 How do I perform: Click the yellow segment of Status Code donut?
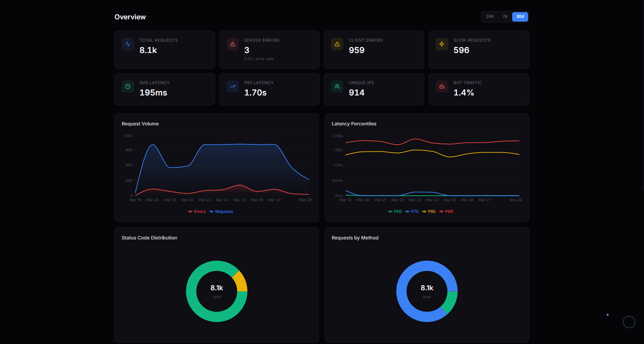click(x=240, y=281)
